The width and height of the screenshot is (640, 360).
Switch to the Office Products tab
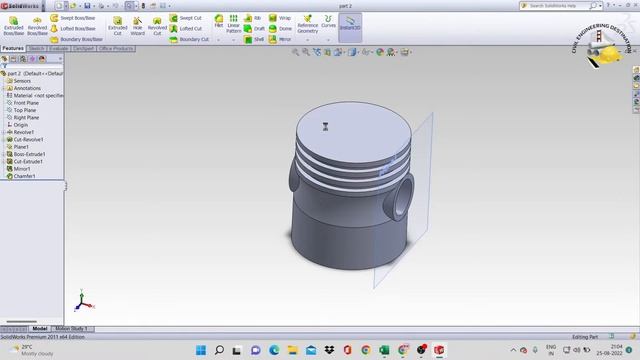click(116, 49)
